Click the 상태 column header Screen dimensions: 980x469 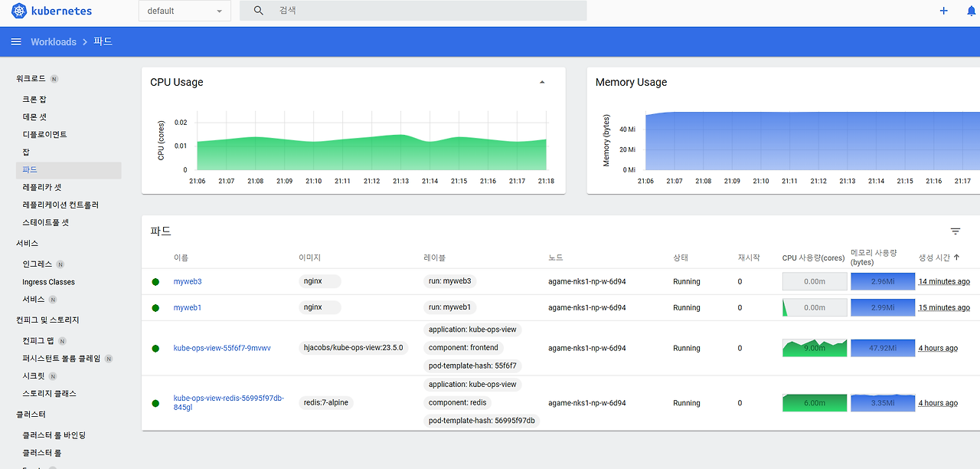tap(681, 258)
